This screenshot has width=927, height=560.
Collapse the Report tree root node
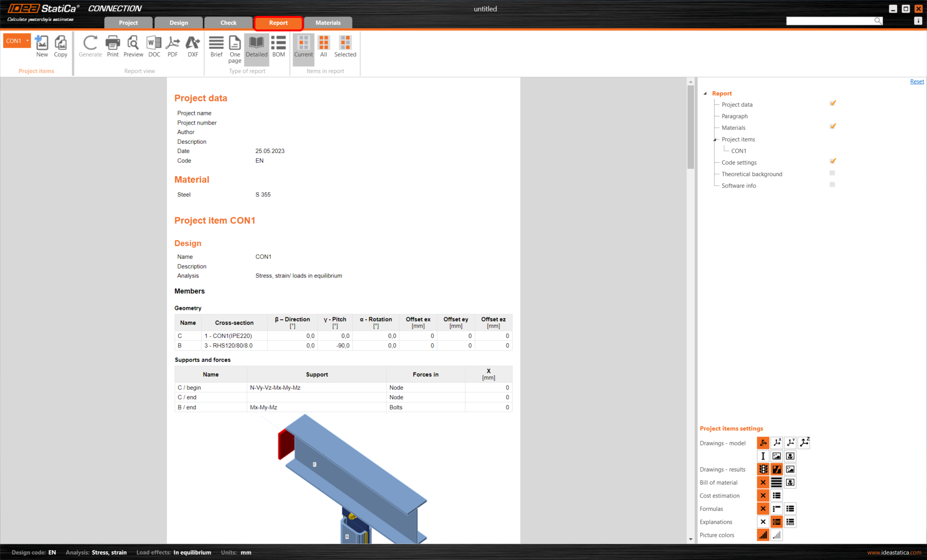click(705, 93)
